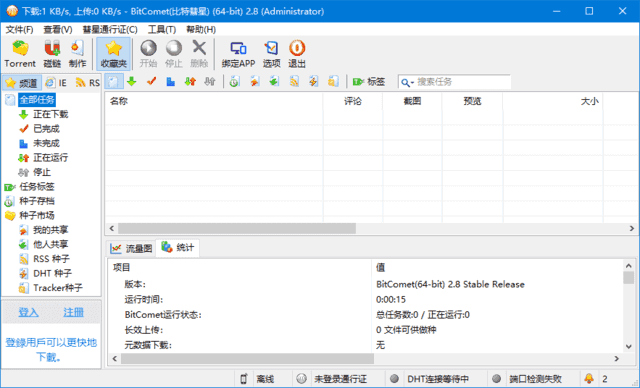Screen dimensions: 640x388
Task: Click the notification bell in status bar
Action: point(589,379)
